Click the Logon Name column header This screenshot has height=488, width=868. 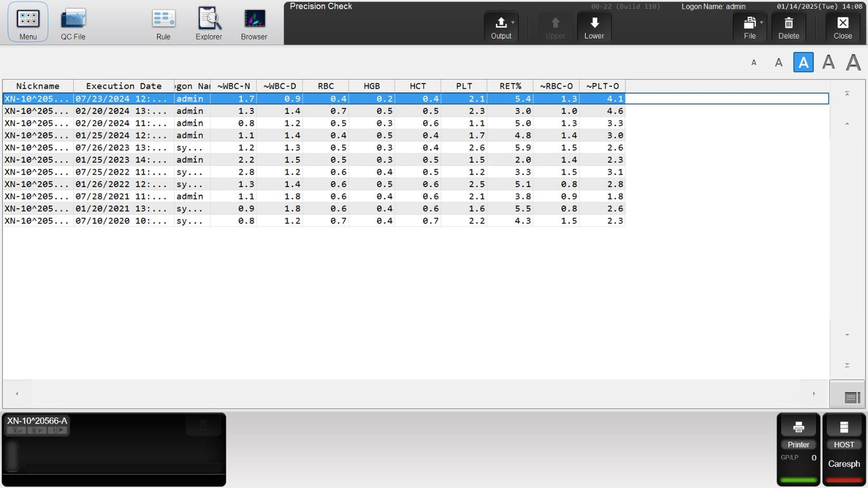(192, 86)
